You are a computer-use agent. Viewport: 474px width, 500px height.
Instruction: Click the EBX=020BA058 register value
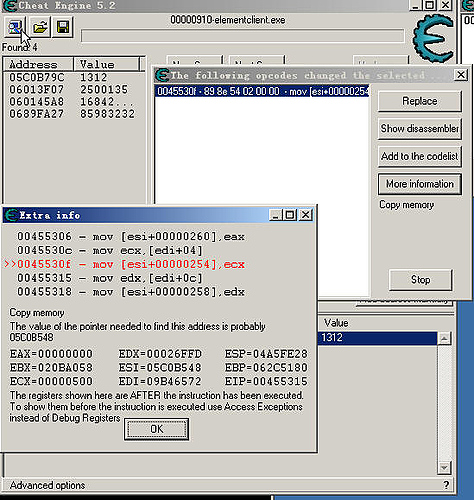coord(51,367)
